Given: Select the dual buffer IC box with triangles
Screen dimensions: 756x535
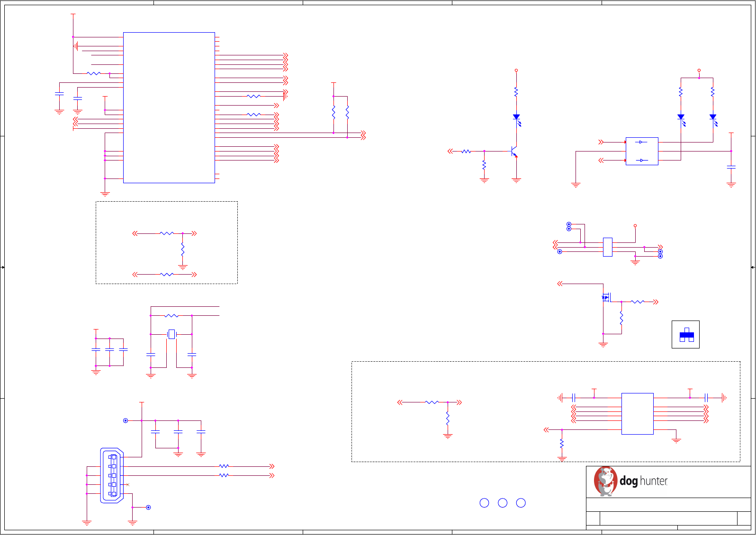Looking at the screenshot, I should (x=642, y=151).
